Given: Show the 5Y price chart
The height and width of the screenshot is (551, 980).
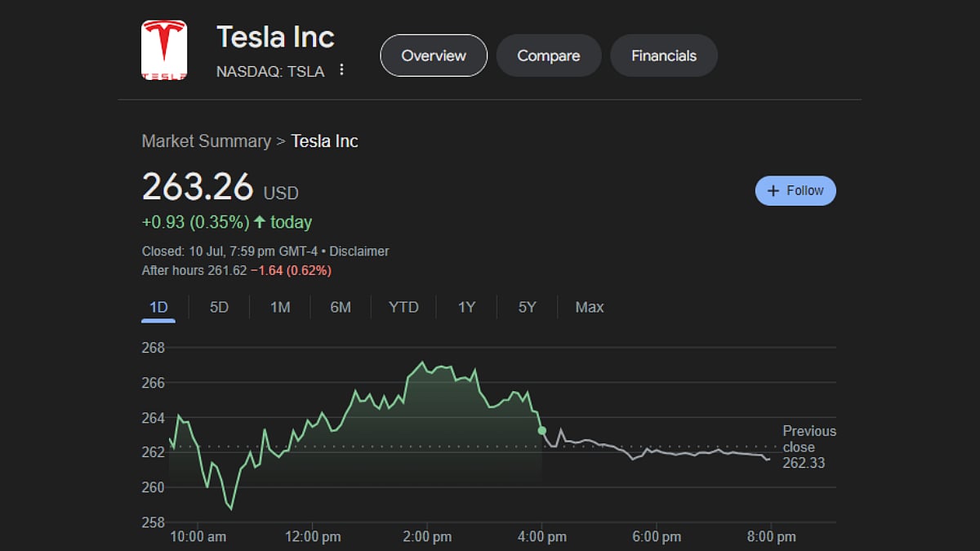Looking at the screenshot, I should [527, 307].
